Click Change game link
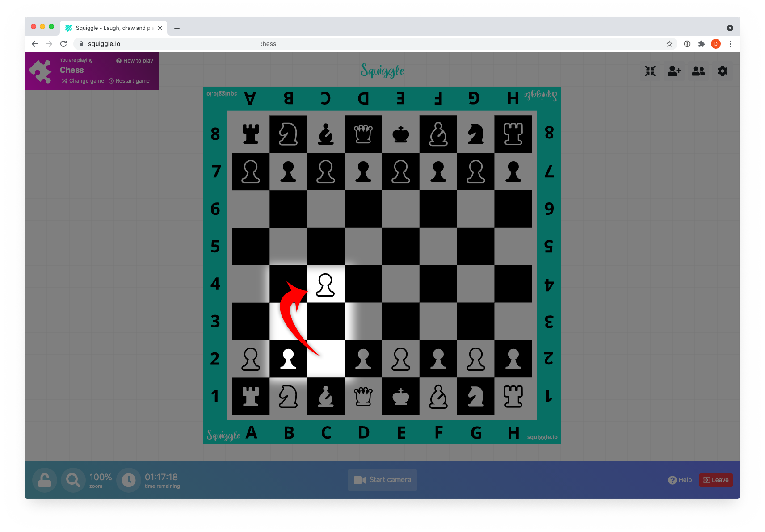This screenshot has width=765, height=532. (83, 81)
